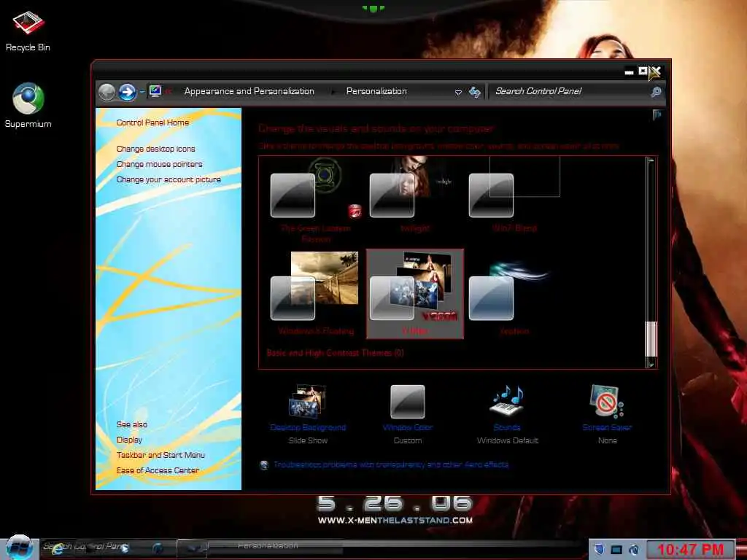Click the Window Color text link

tap(407, 427)
